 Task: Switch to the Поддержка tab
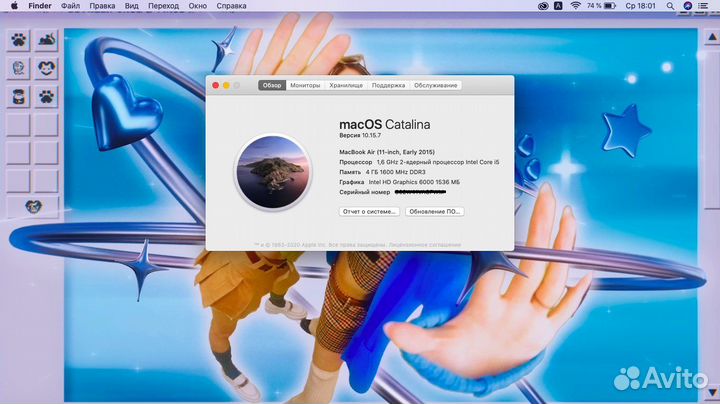click(388, 85)
